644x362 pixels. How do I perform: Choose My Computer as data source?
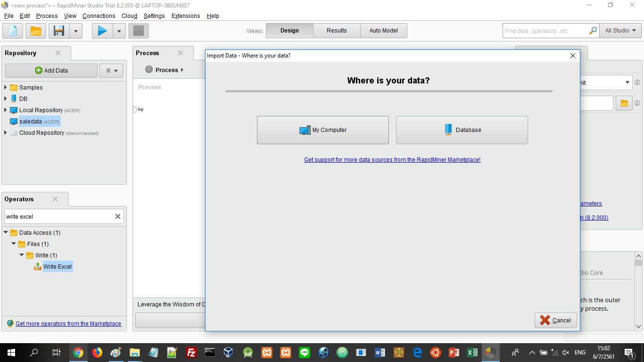[x=323, y=130]
